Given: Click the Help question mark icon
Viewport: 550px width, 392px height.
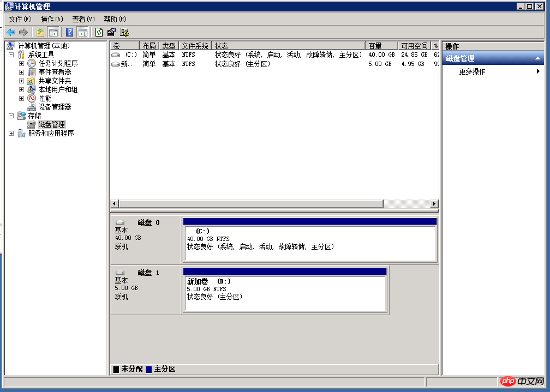Looking at the screenshot, I should click(x=70, y=32).
